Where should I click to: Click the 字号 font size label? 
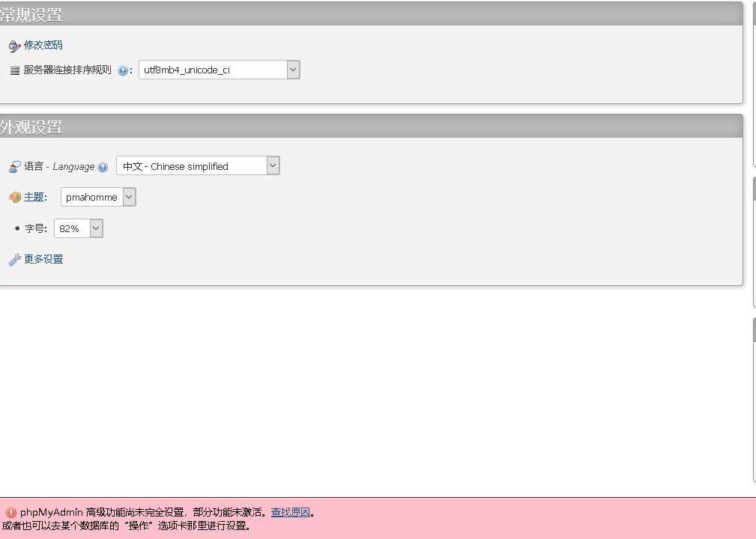coord(36,228)
